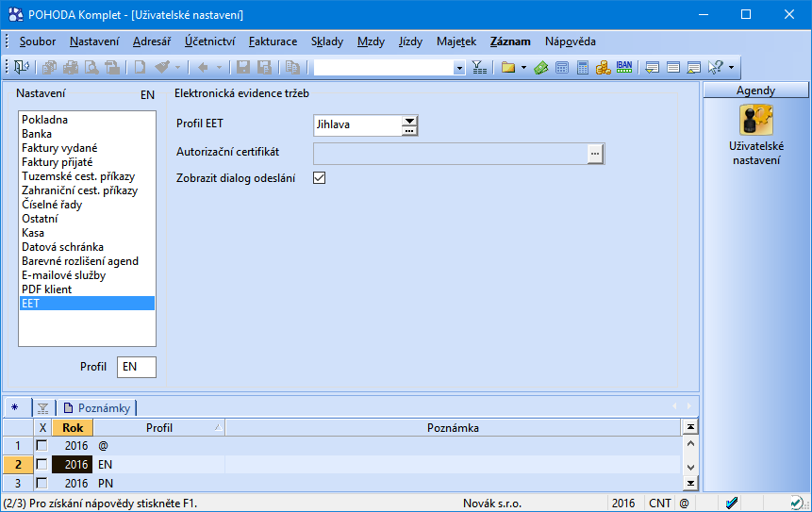Screen dimensions: 812x512
Task: Click the gold coins toolbar icon
Action: [603, 67]
